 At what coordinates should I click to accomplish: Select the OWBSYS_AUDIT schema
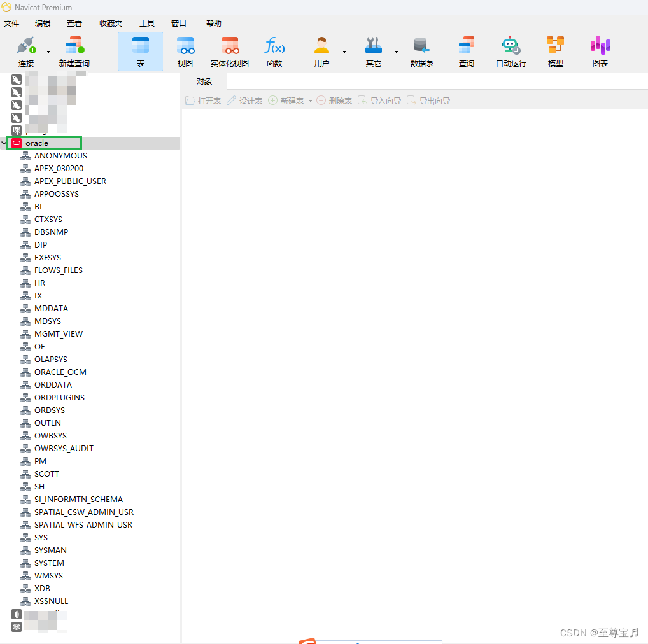(x=64, y=449)
